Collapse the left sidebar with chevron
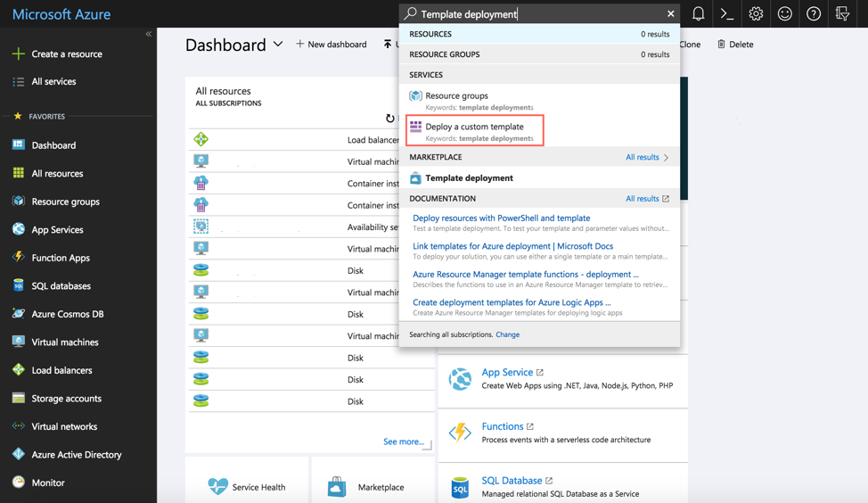 pos(148,34)
